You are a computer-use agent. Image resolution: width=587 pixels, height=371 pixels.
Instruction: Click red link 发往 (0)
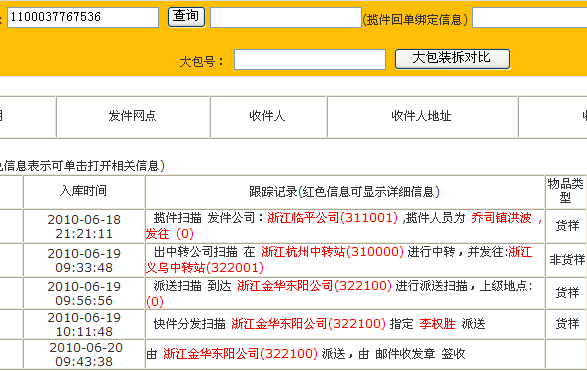170,234
